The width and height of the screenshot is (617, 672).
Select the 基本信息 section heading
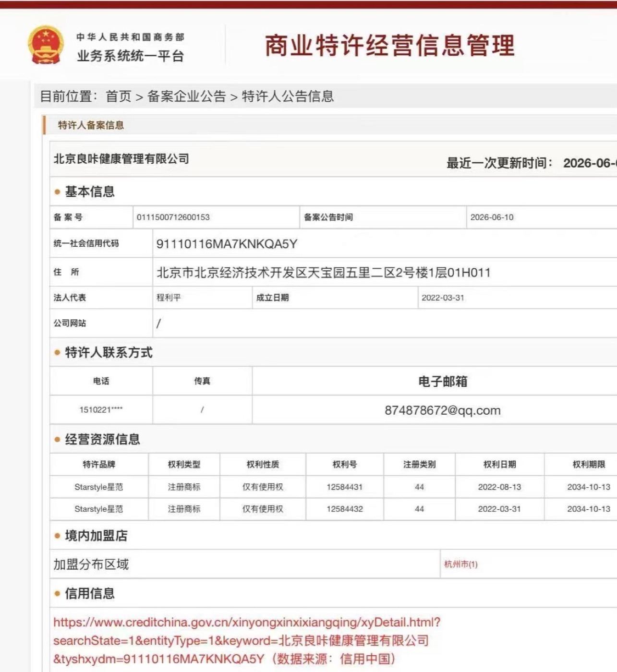click(x=90, y=192)
